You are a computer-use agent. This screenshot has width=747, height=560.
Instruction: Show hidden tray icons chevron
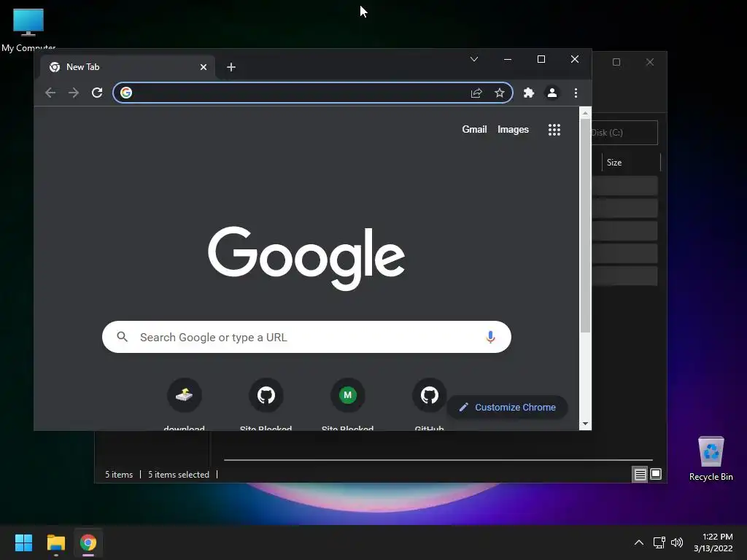click(639, 542)
